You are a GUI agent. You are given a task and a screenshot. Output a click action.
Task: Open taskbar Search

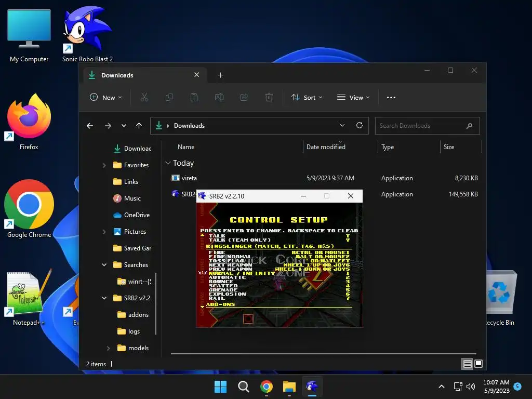pyautogui.click(x=243, y=387)
